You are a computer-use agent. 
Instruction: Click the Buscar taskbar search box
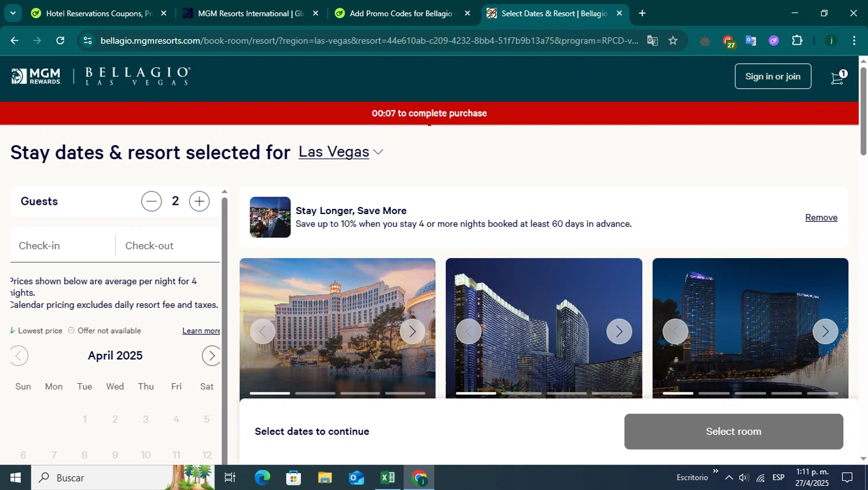123,478
